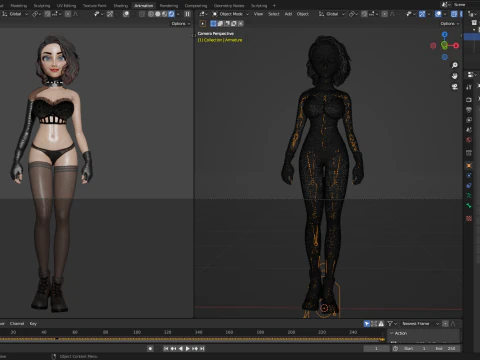This screenshot has width=480, height=360.
Task: Open the Global transform orientation dropdown in the left viewport
Action: tap(15, 14)
